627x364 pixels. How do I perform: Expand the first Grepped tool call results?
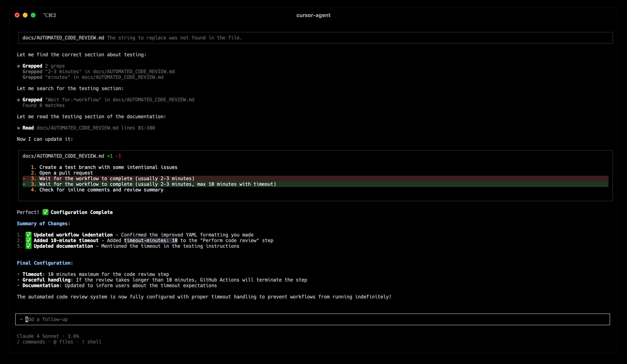(32, 66)
